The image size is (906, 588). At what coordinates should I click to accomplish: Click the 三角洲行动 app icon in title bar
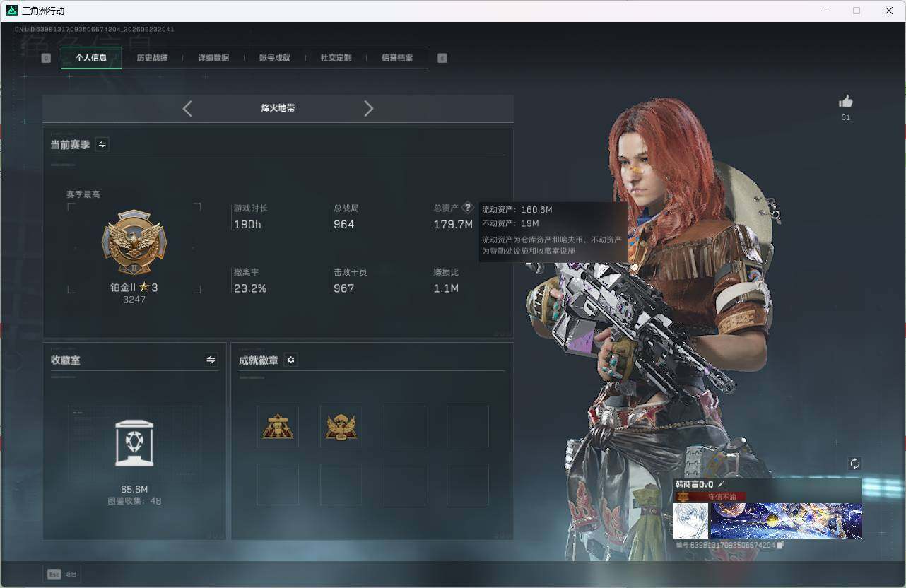click(x=12, y=11)
